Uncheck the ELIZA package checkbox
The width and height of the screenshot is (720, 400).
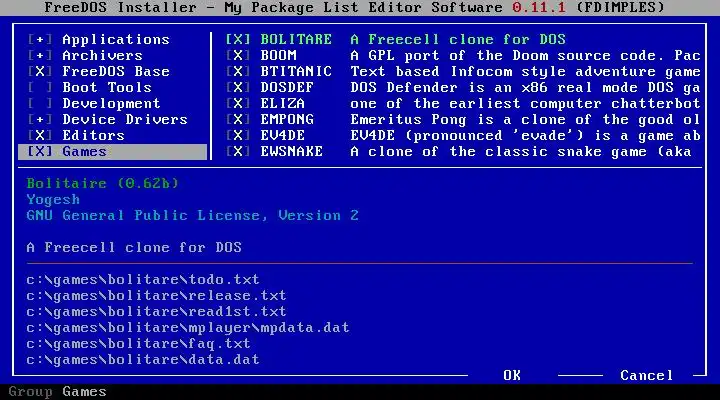coord(238,103)
